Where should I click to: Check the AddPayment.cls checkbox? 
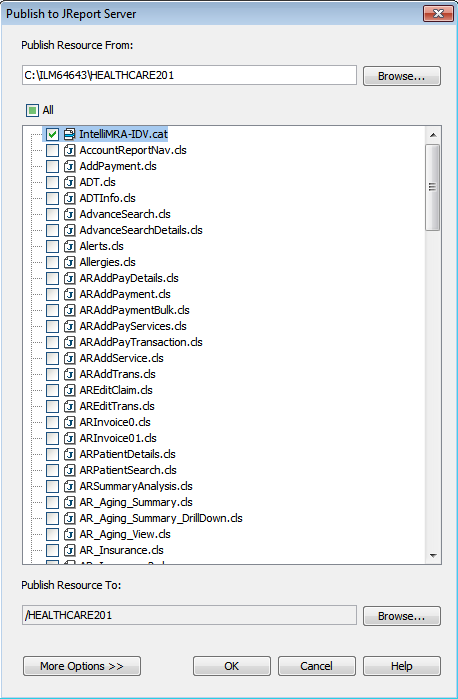point(52,166)
